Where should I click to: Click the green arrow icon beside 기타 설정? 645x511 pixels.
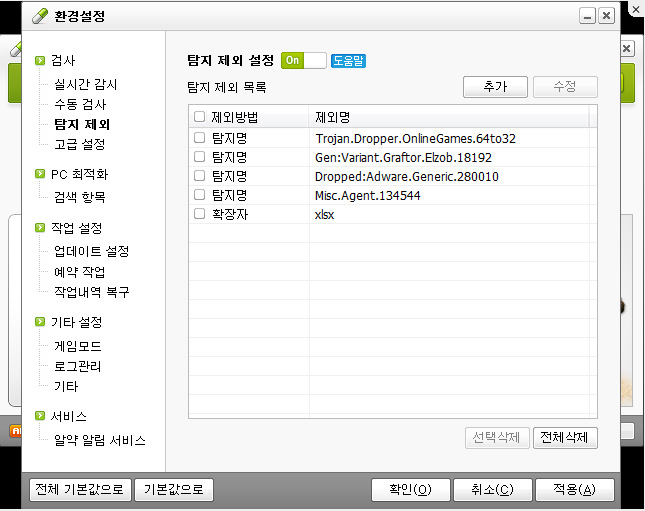pyautogui.click(x=40, y=322)
